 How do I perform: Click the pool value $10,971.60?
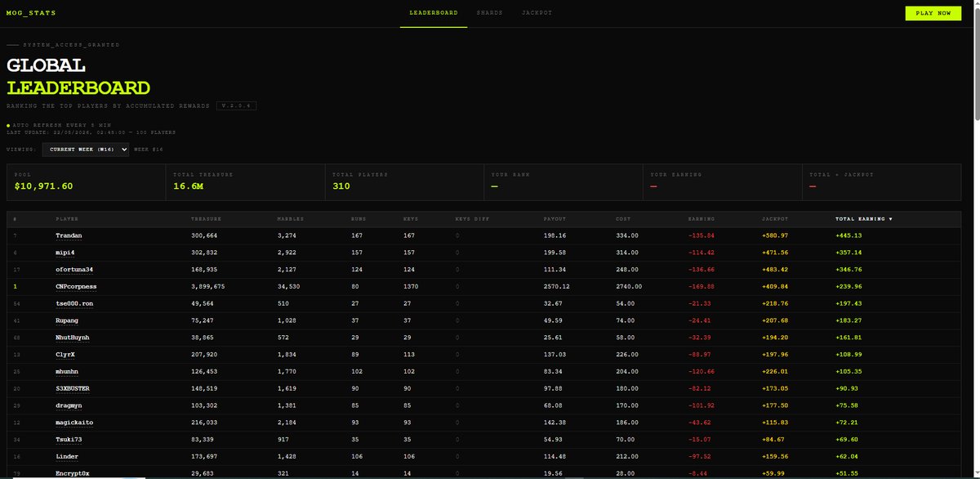43,186
